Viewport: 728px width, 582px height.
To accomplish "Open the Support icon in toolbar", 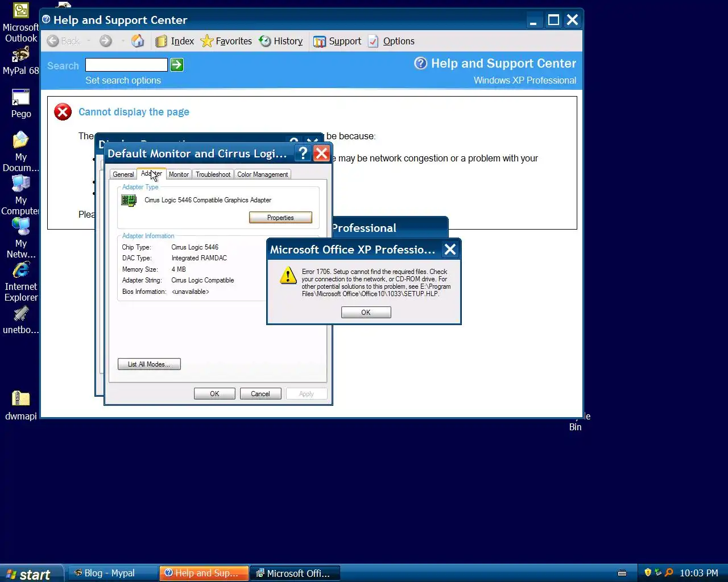I will tap(320, 41).
